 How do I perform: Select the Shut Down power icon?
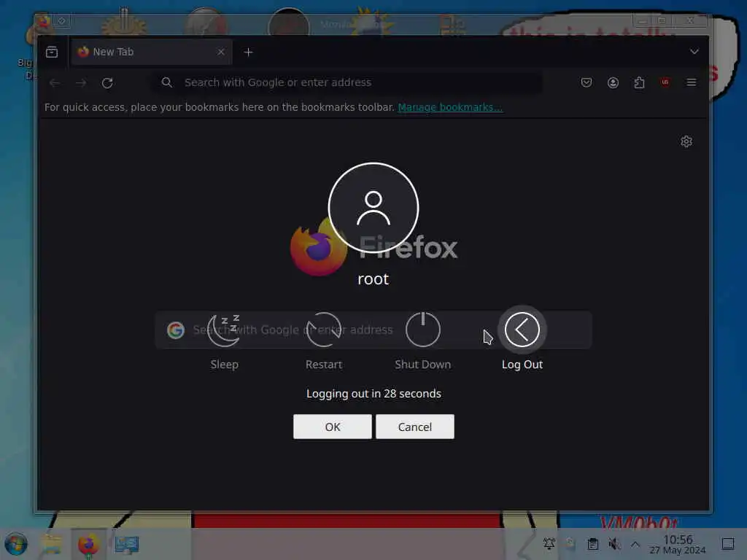pyautogui.click(x=422, y=330)
